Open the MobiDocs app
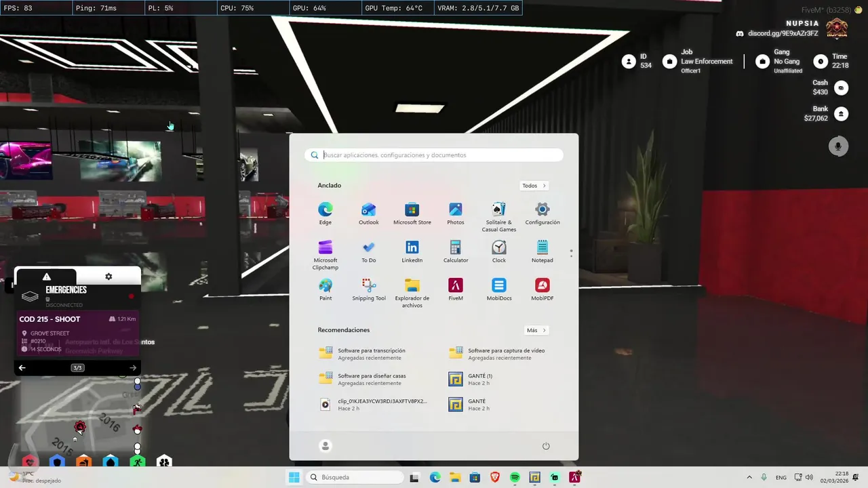Screen dimensions: 868x488 pyautogui.click(x=499, y=289)
